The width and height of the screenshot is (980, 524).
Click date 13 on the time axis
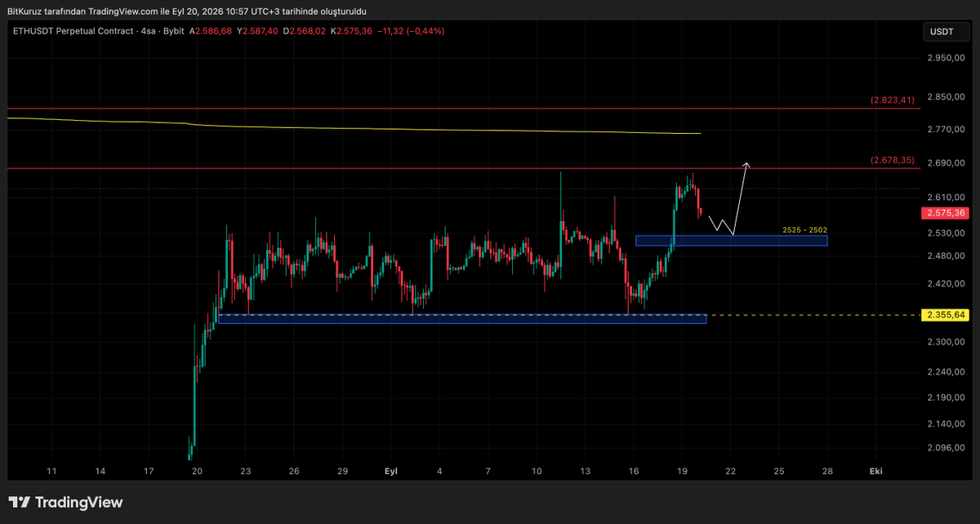[x=585, y=472]
